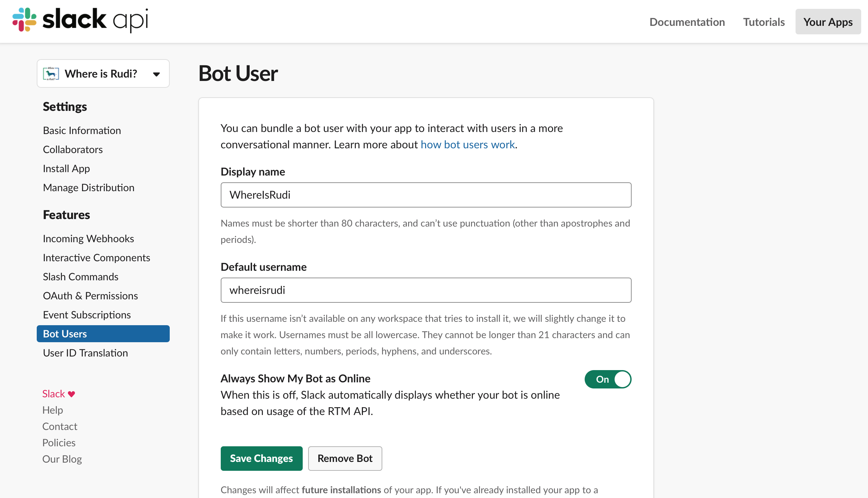Expand the Where is Rudi? app dropdown arrow
This screenshot has width=868, height=498.
[156, 74]
